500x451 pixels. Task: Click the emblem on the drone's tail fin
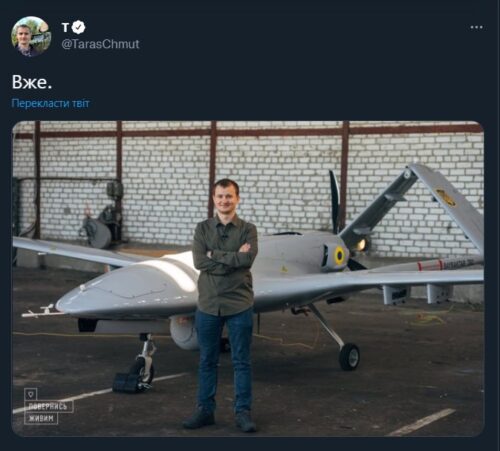pyautogui.click(x=446, y=197)
